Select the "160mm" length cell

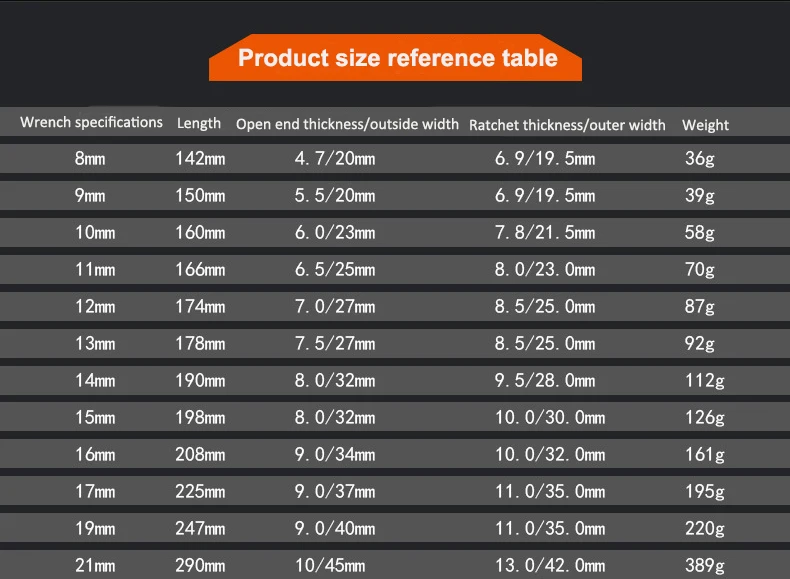200,233
